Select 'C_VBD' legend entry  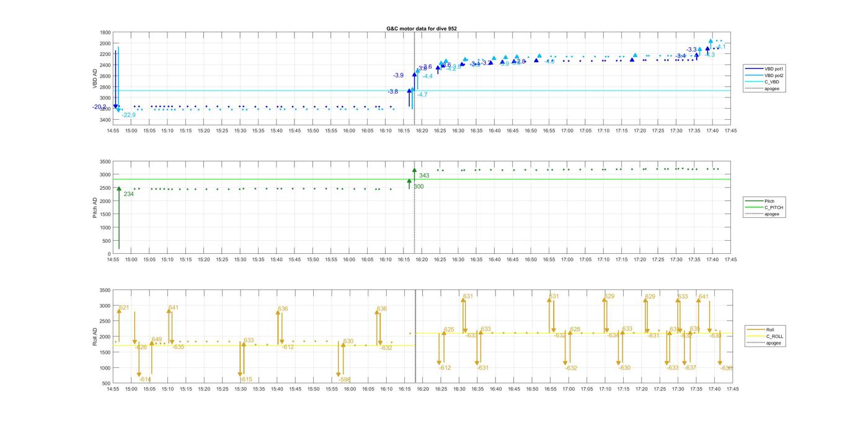tap(772, 82)
